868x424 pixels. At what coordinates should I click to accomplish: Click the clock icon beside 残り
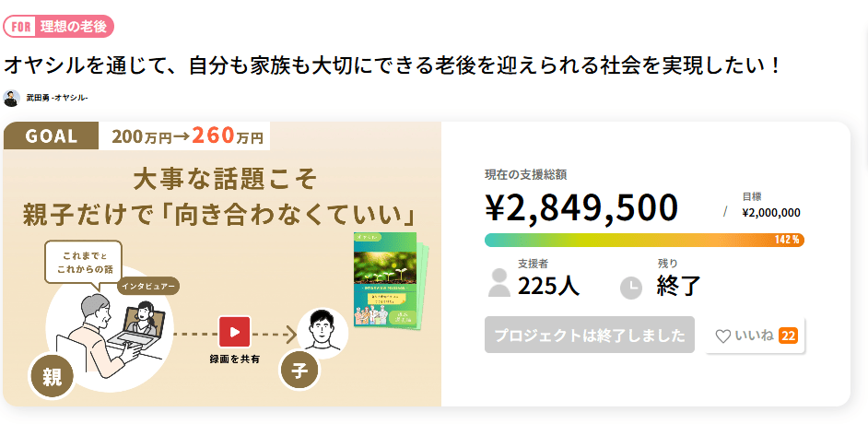click(x=631, y=288)
